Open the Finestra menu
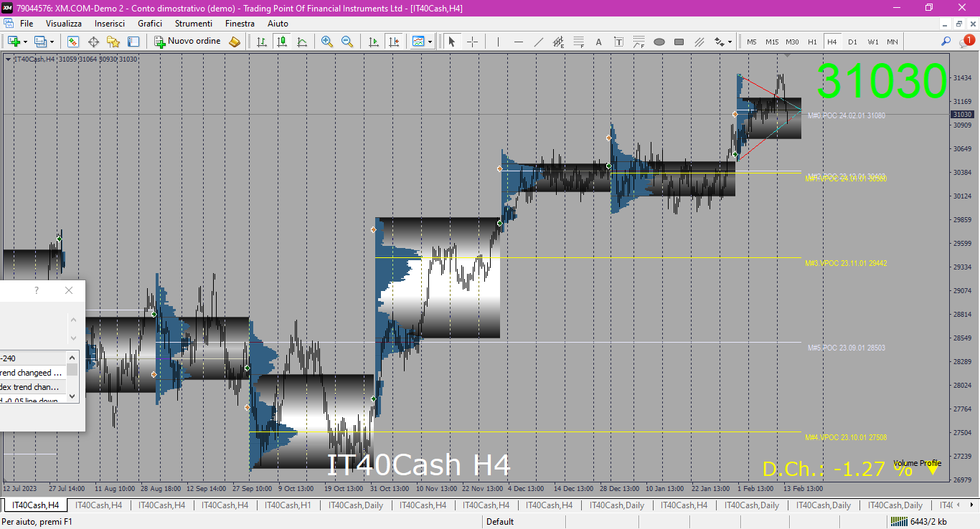This screenshot has width=980, height=529. [240, 24]
